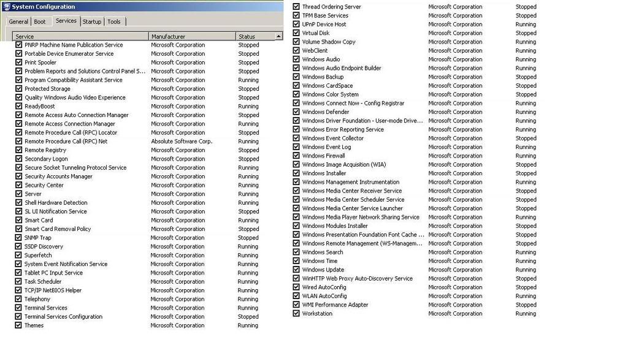Uncheck the Smart Card checkbox
The height and width of the screenshot is (364, 628).
(x=18, y=220)
